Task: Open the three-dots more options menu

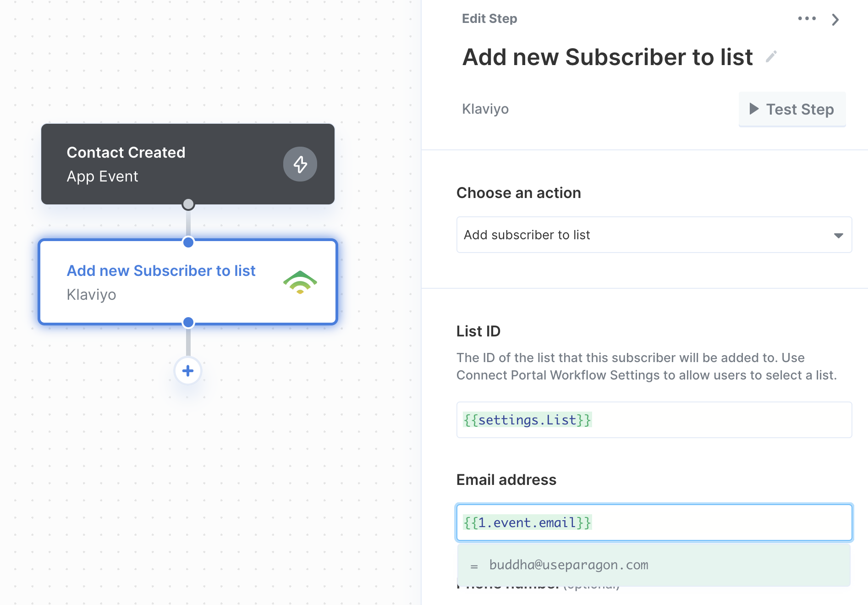Action: [x=807, y=19]
